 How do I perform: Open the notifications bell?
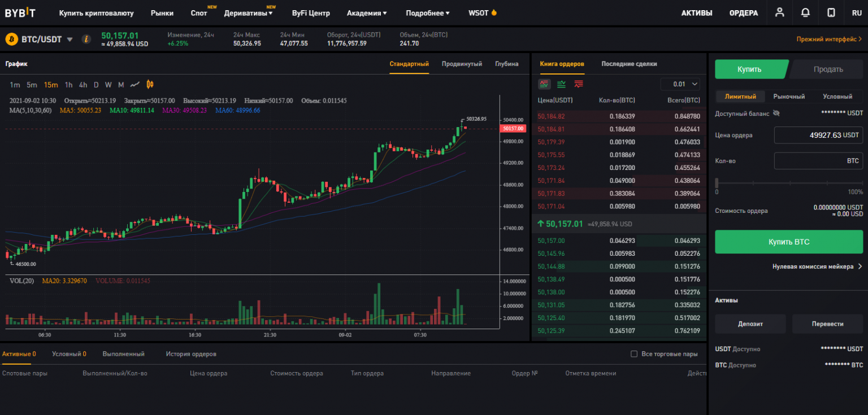[x=805, y=12]
